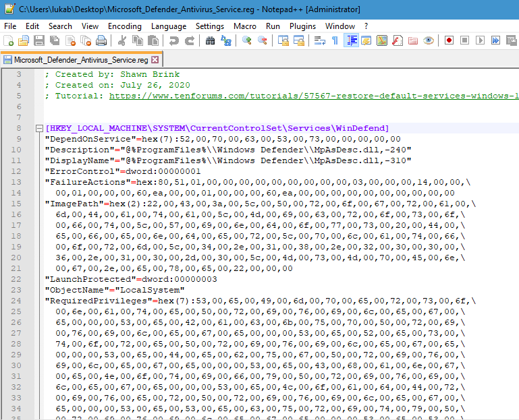The image size is (519, 420).
Task: Click the "DisplayName" value line
Action: [x=228, y=160]
